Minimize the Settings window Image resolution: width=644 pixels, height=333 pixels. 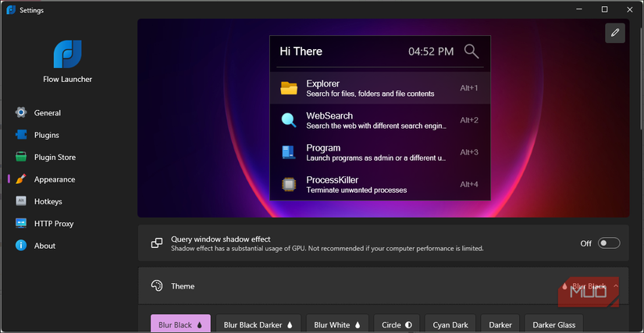pos(579,9)
